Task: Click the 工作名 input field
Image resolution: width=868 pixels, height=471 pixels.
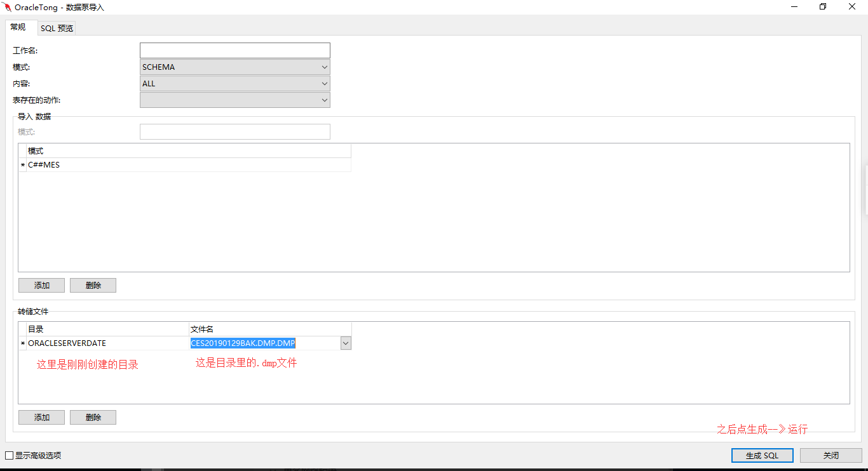Action: click(234, 50)
